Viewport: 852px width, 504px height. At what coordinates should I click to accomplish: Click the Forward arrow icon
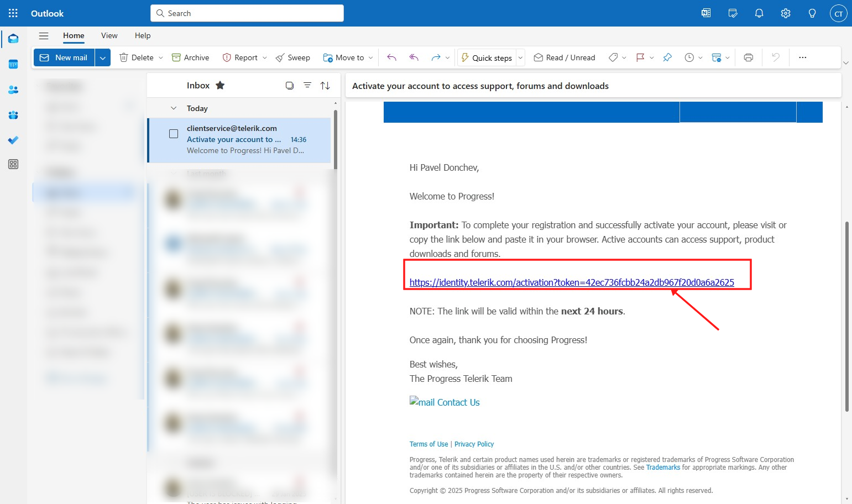click(436, 57)
